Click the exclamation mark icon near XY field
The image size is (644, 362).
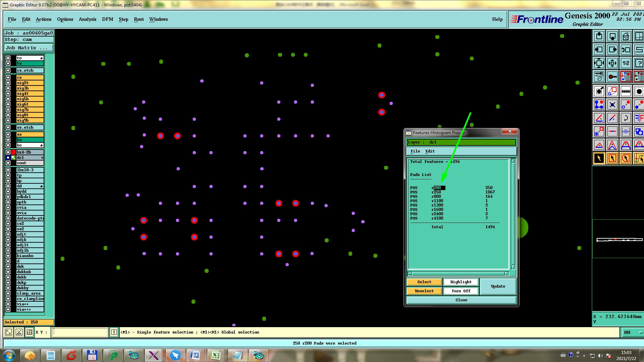(114, 332)
